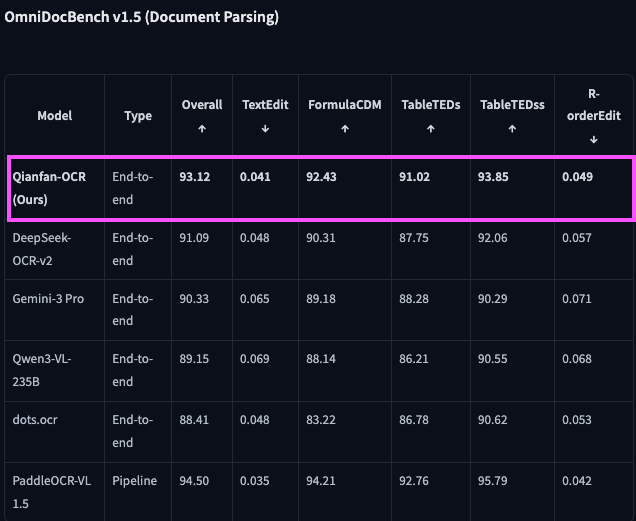636x521 pixels.
Task: Select Qianfan-OCR FormulaCDM value 92.43
Action: click(321, 177)
